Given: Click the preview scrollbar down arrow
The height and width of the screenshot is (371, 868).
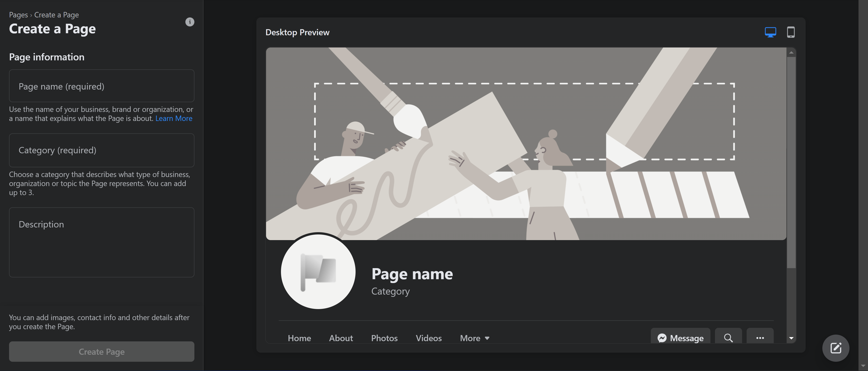Looking at the screenshot, I should pos(791,338).
